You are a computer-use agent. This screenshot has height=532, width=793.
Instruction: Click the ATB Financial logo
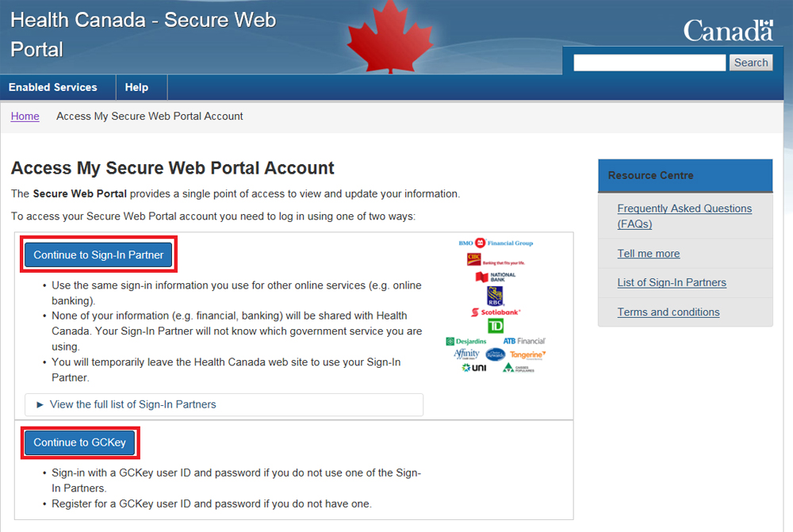tap(524, 341)
